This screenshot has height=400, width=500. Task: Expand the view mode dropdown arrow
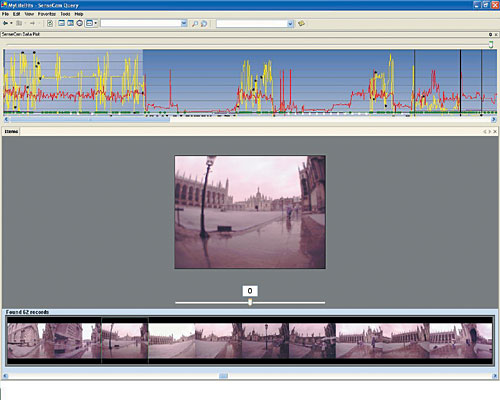[x=96, y=23]
